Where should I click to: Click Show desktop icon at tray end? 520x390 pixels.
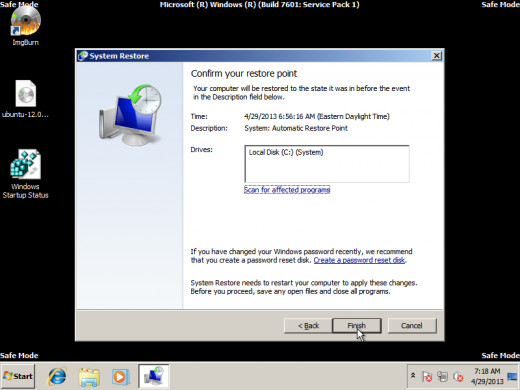pyautogui.click(x=512, y=377)
